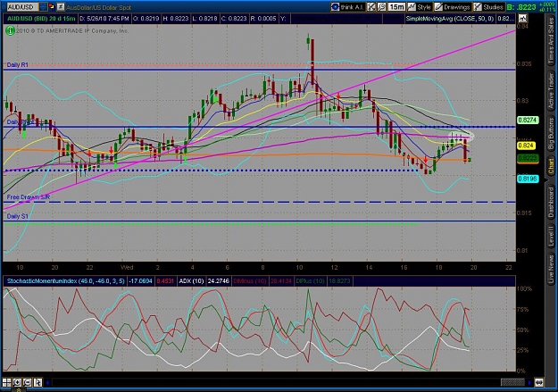Change the 15m timeframe selector

pyautogui.click(x=396, y=7)
